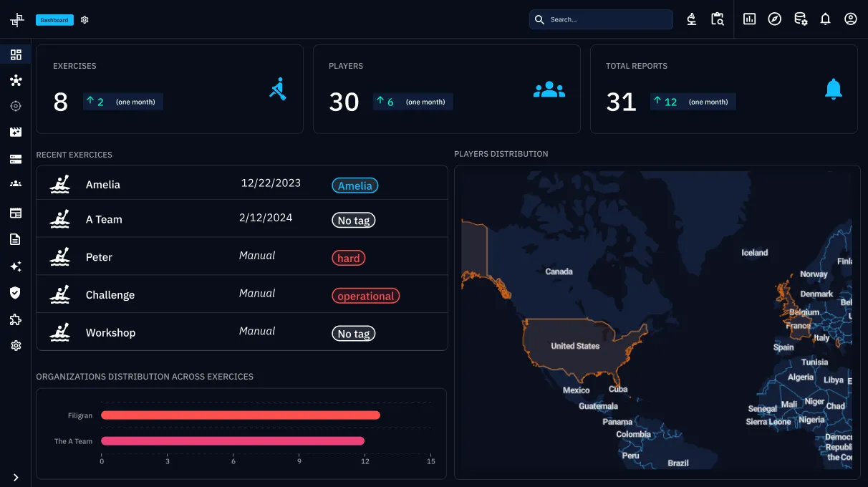Select the dashboard grid icon in sidebar

[16, 54]
